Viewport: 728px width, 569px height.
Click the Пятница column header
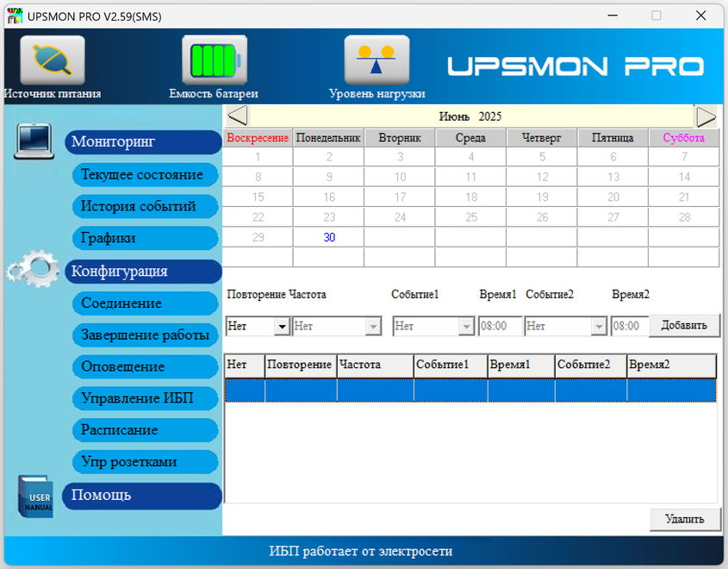pyautogui.click(x=613, y=138)
